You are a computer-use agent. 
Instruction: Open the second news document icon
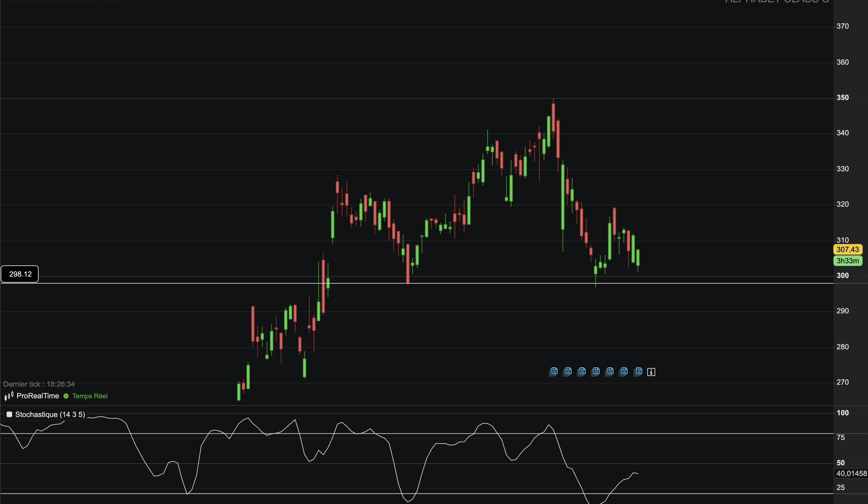(567, 372)
